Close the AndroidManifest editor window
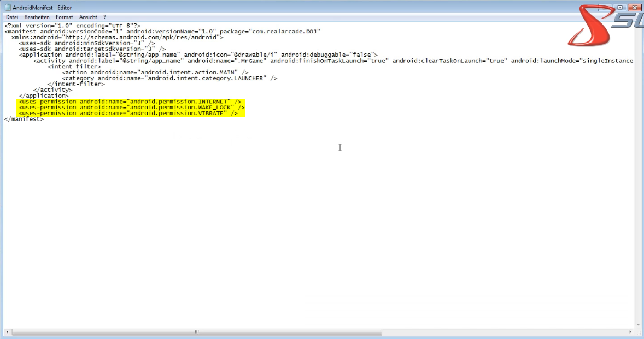Screen dimensions: 644x339 (635, 7)
